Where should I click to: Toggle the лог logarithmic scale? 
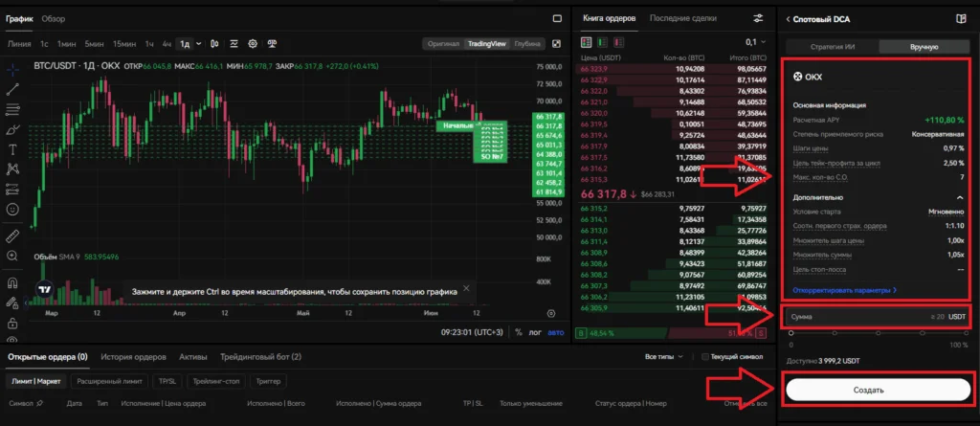tap(535, 333)
